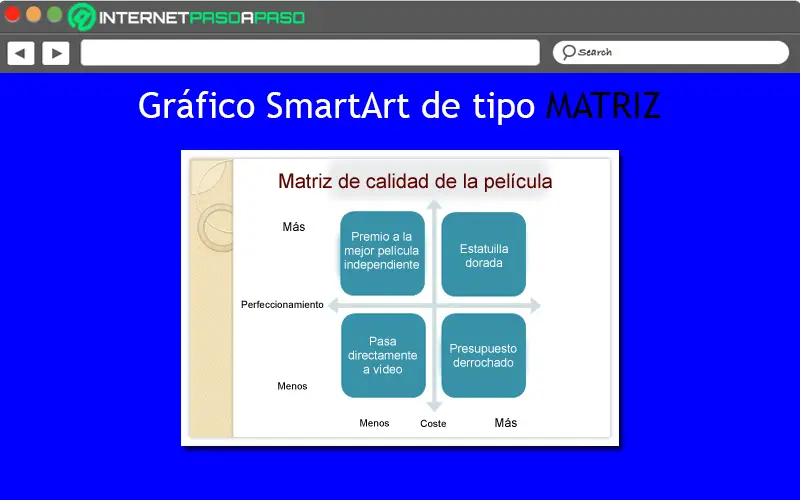Click the 'Menos' label on vertical axis
800x500 pixels.
292,386
